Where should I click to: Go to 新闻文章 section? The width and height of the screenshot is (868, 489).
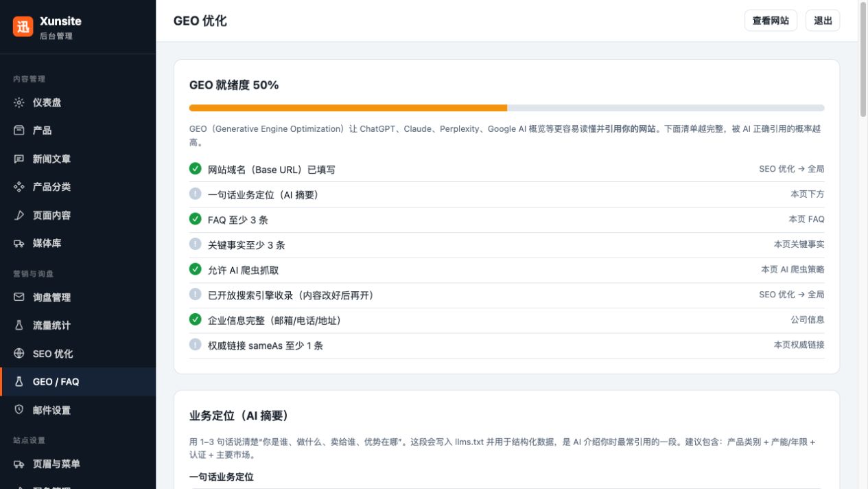[x=78, y=159]
